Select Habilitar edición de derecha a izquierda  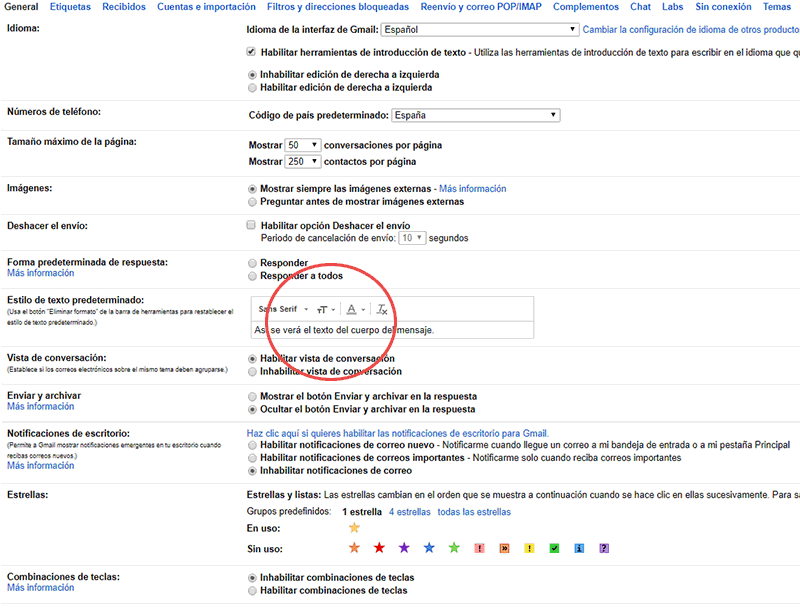pyautogui.click(x=252, y=88)
